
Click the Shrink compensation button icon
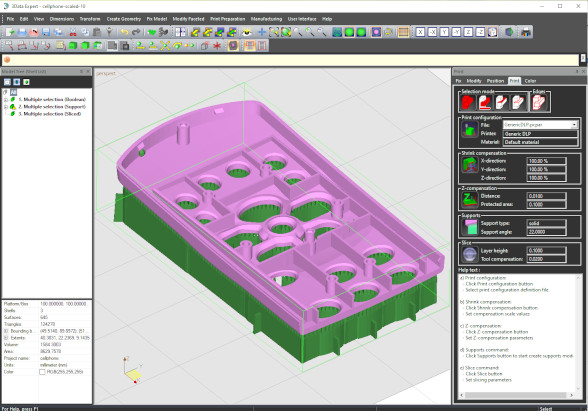click(x=469, y=165)
